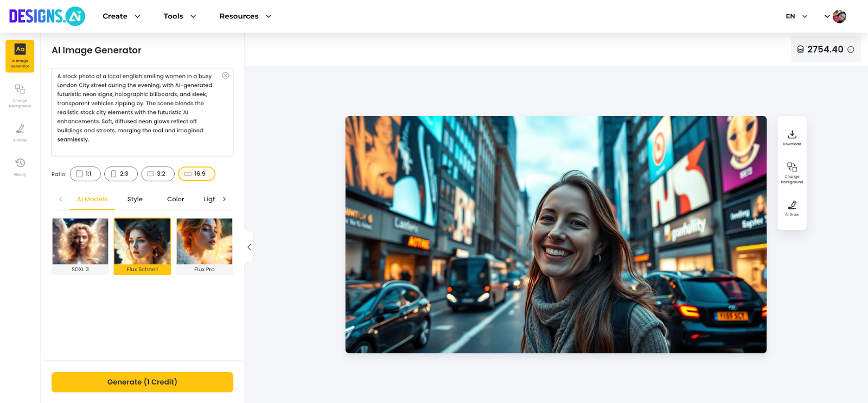Switch to the Lighting tab

(x=209, y=199)
